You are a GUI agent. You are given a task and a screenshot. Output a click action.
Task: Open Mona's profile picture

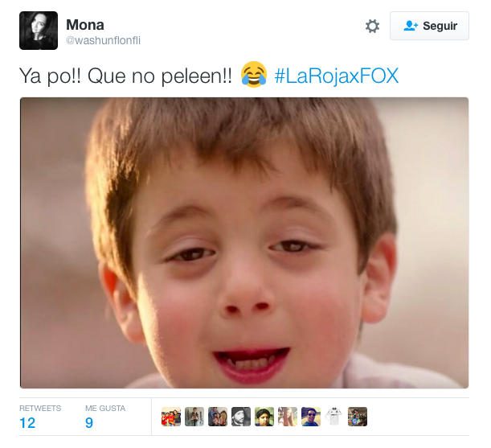(x=39, y=31)
